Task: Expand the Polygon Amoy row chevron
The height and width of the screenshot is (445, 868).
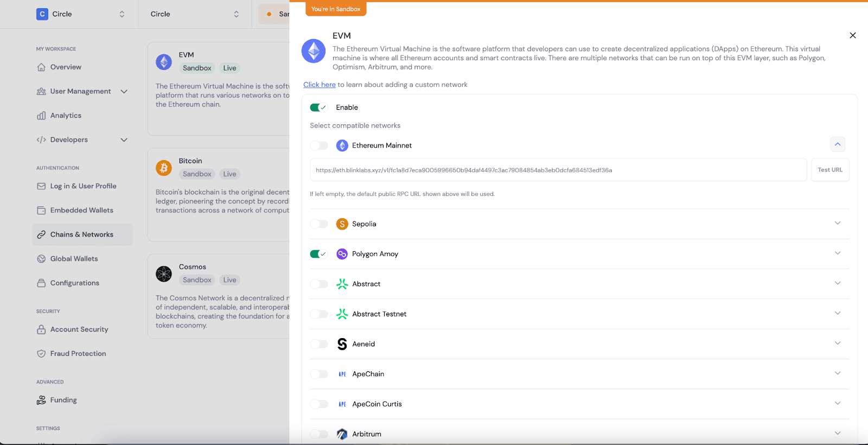Action: point(838,253)
